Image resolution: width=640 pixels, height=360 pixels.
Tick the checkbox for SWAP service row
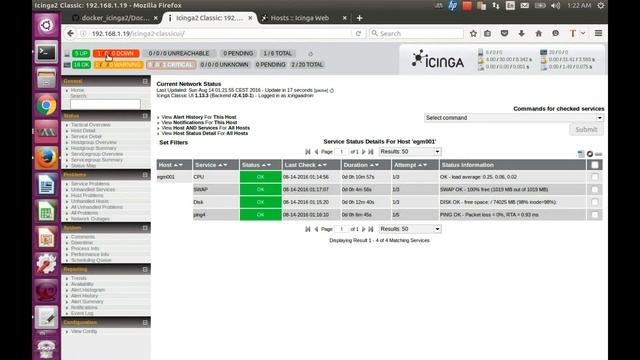[x=595, y=189]
